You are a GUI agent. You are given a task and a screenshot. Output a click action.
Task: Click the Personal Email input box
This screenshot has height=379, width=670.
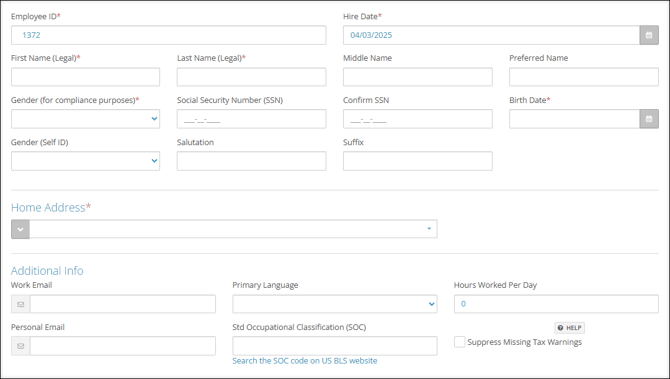(x=123, y=346)
